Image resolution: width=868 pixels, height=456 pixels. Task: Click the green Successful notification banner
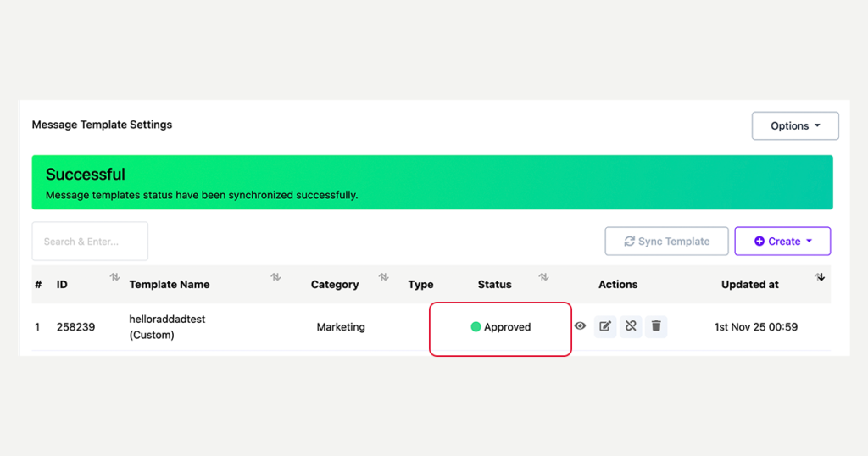(x=432, y=182)
